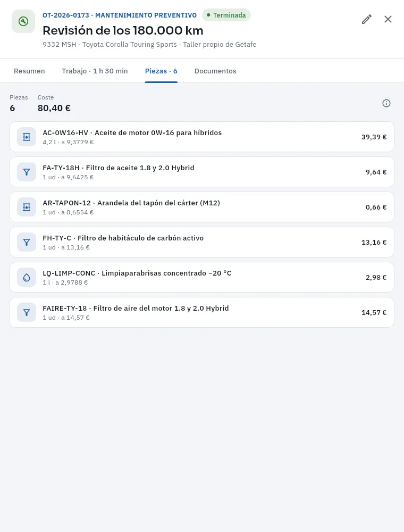404x532 pixels.
Task: Click the title Revisión de los 180.000 km
Action: pos(123,30)
